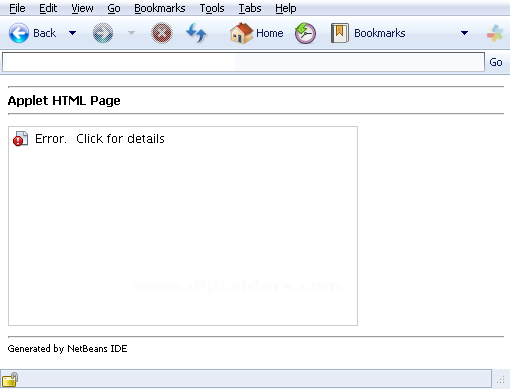Click the Go button beside address bar
This screenshot has width=510, height=389.
(496, 62)
